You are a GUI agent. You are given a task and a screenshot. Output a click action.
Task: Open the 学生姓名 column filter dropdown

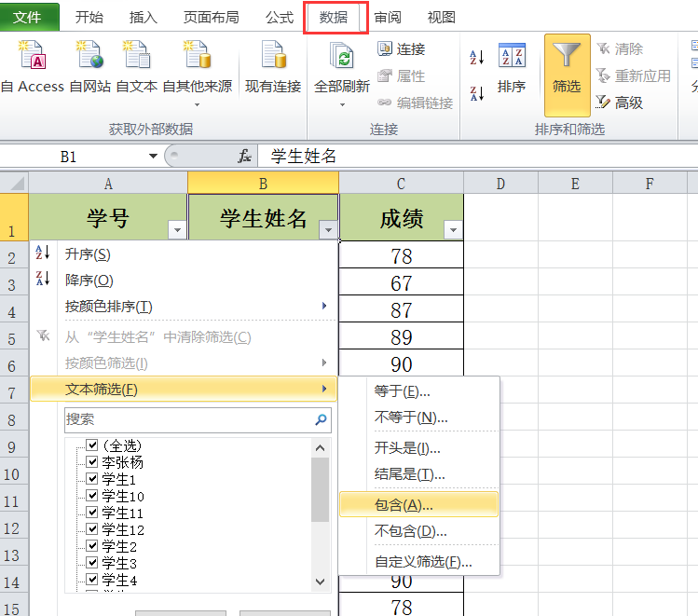click(x=328, y=229)
